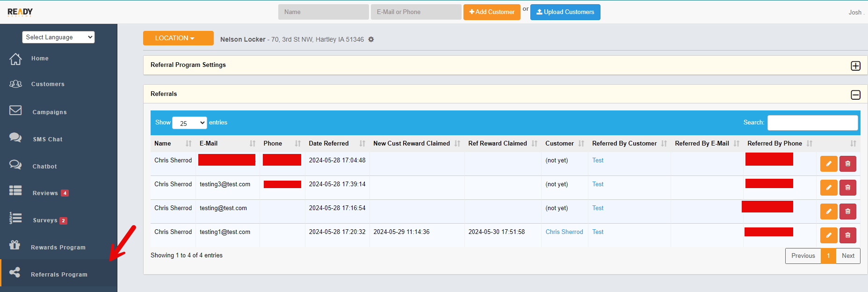Click the Campaigns envelope icon
This screenshot has width=868, height=292.
click(15, 110)
